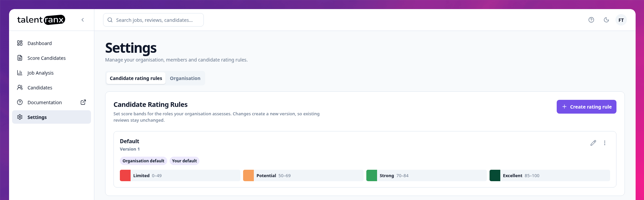Click the Version 1 label
This screenshot has height=200, width=644.
coord(130,149)
